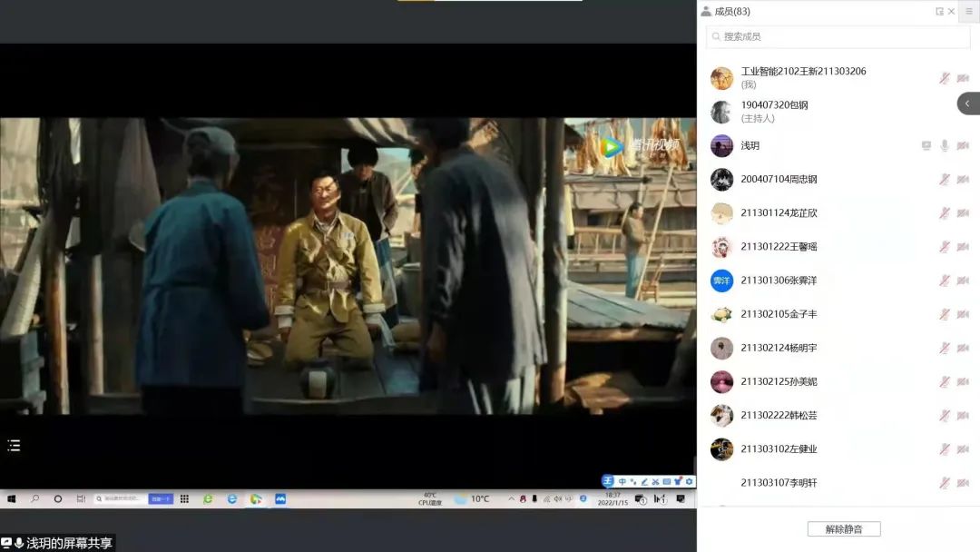This screenshot has height=552, width=980.
Task: Click the avatar of 200407104周忠钢
Action: [x=722, y=180]
